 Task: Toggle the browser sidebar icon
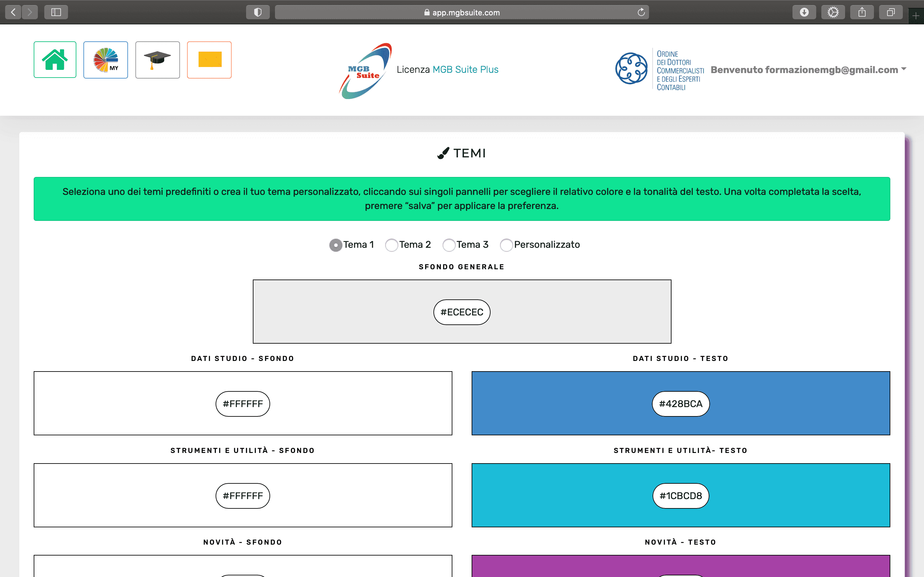pos(56,12)
